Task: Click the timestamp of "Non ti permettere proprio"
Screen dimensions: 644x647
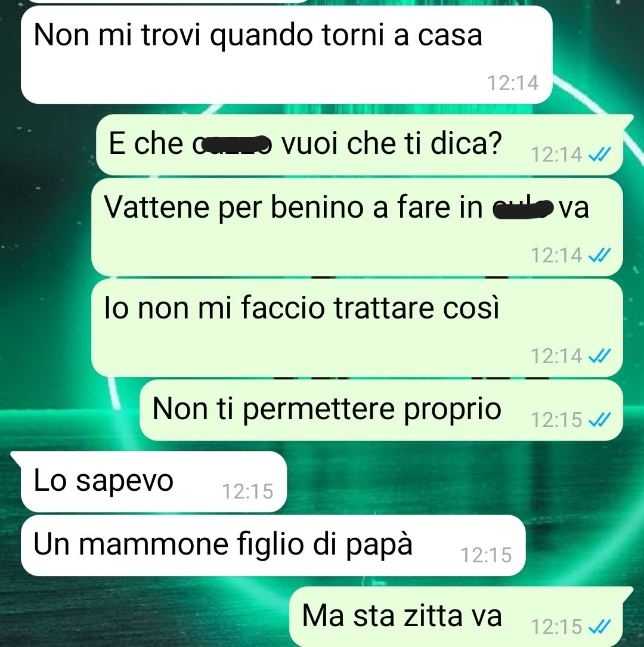Action: tap(556, 420)
